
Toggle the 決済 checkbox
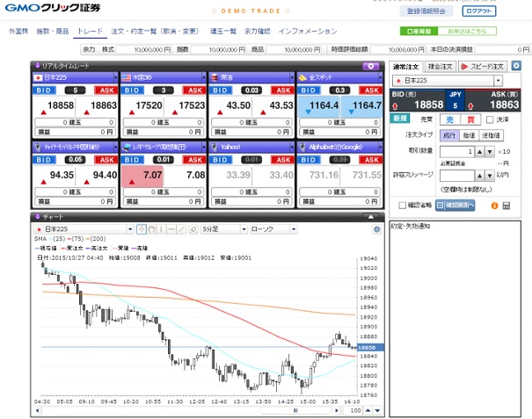(x=490, y=119)
